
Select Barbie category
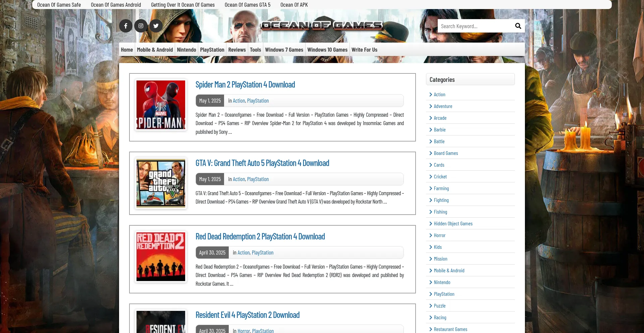[440, 130]
